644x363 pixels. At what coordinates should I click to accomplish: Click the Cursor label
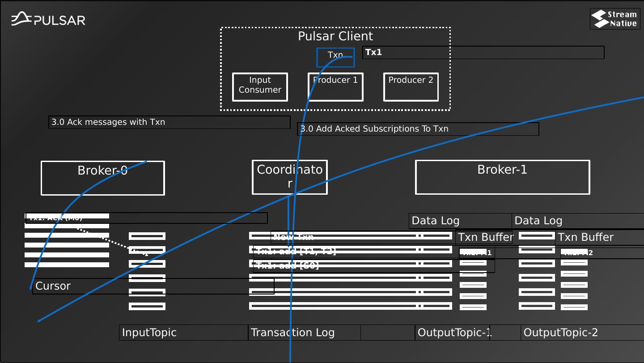point(53,286)
